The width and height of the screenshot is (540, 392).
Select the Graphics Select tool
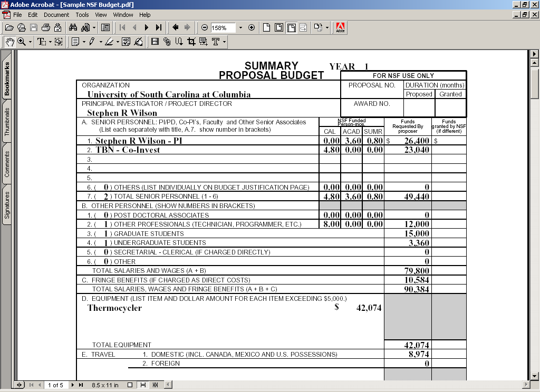tap(59, 42)
